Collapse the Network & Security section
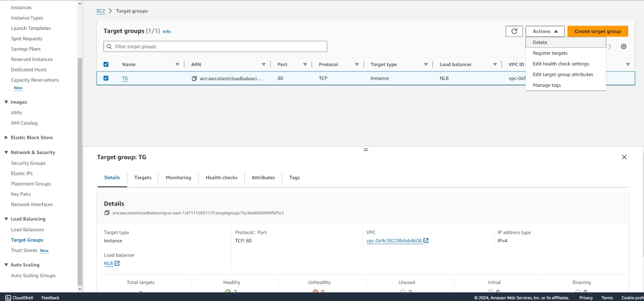 [6, 152]
